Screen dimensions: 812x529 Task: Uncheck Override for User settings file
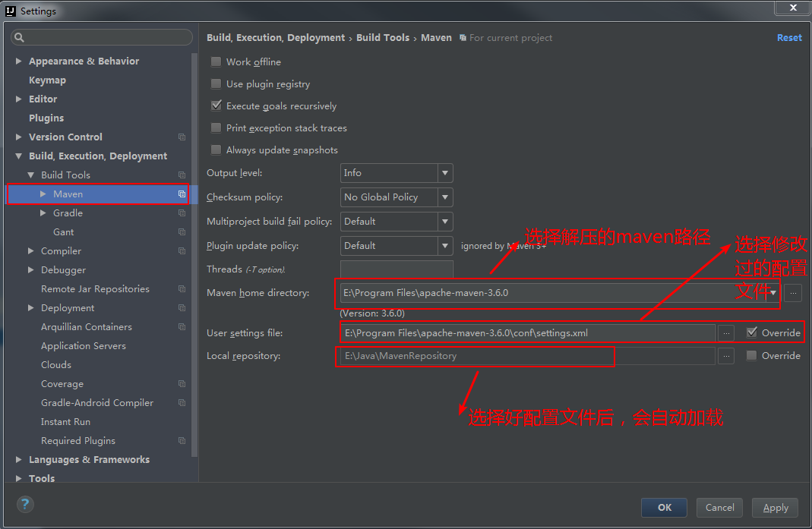pyautogui.click(x=752, y=333)
